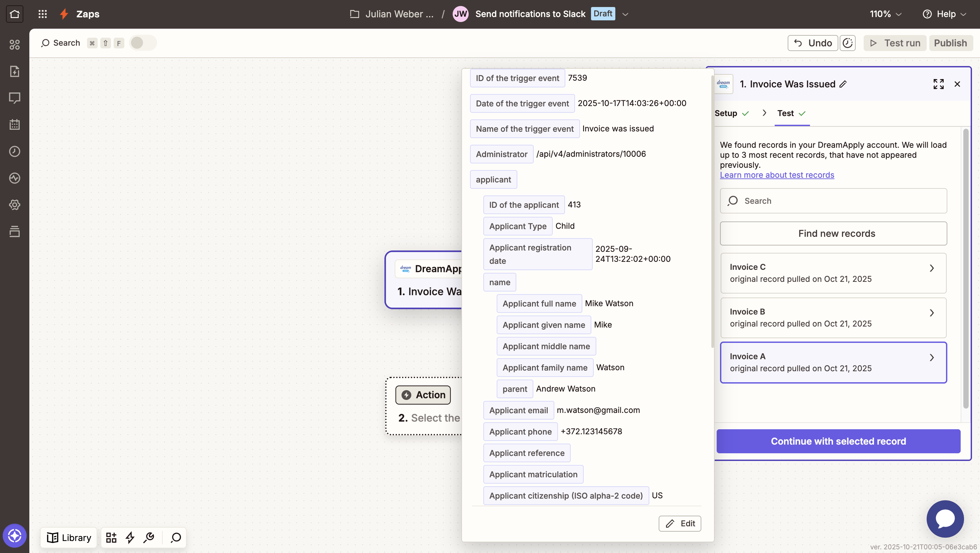
Task: Click the Edit button in record details
Action: [680, 523]
